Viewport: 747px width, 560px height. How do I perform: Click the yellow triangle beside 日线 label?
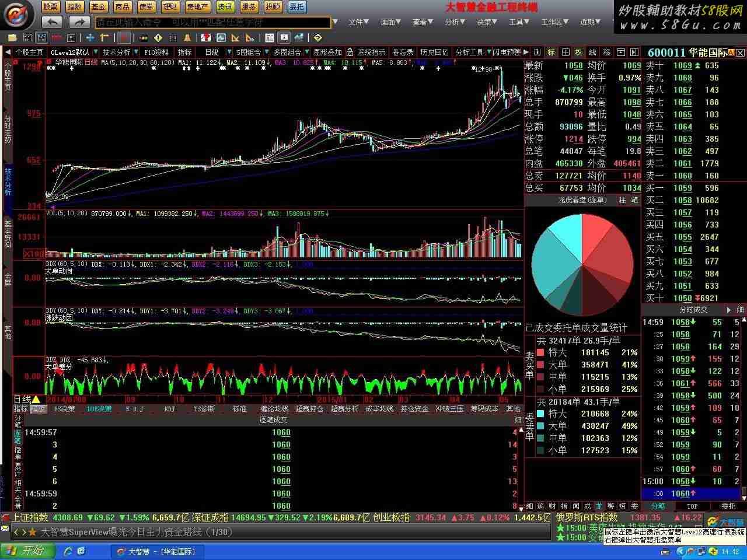coord(36,400)
